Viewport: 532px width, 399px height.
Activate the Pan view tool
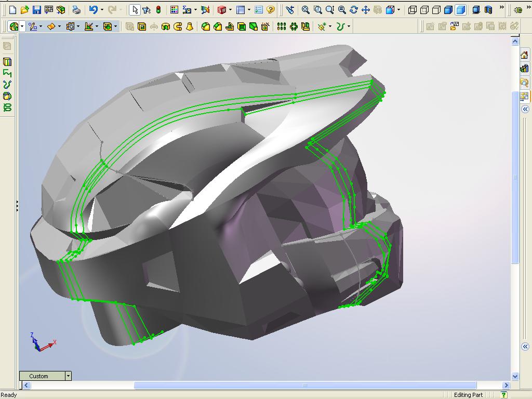(365, 10)
